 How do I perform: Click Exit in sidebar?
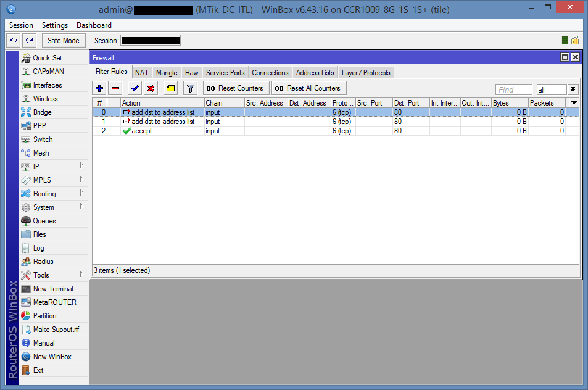pos(54,370)
